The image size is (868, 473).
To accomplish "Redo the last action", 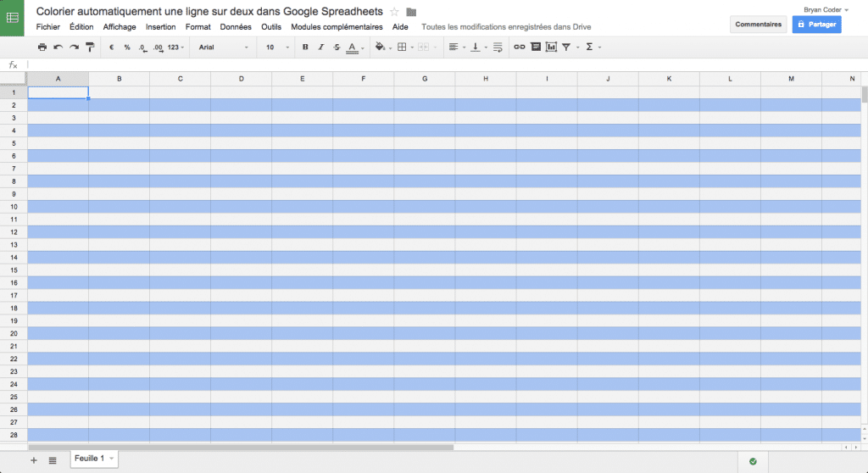I will click(x=75, y=47).
